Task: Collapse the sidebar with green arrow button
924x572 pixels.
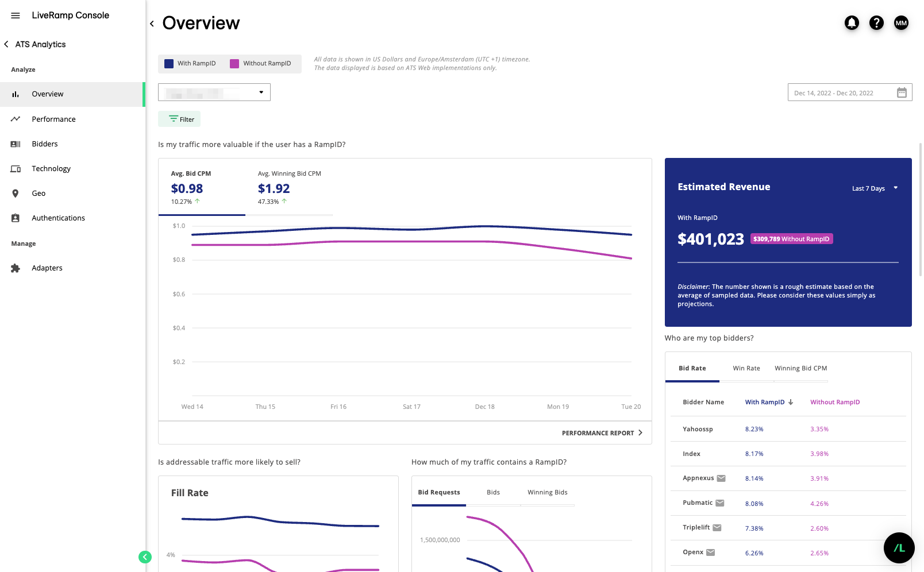Action: pos(145,556)
